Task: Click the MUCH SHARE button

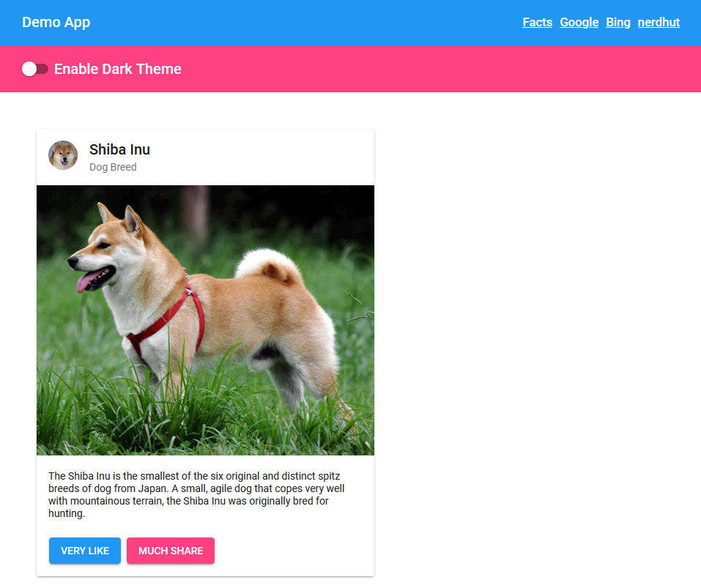Action: [x=171, y=551]
